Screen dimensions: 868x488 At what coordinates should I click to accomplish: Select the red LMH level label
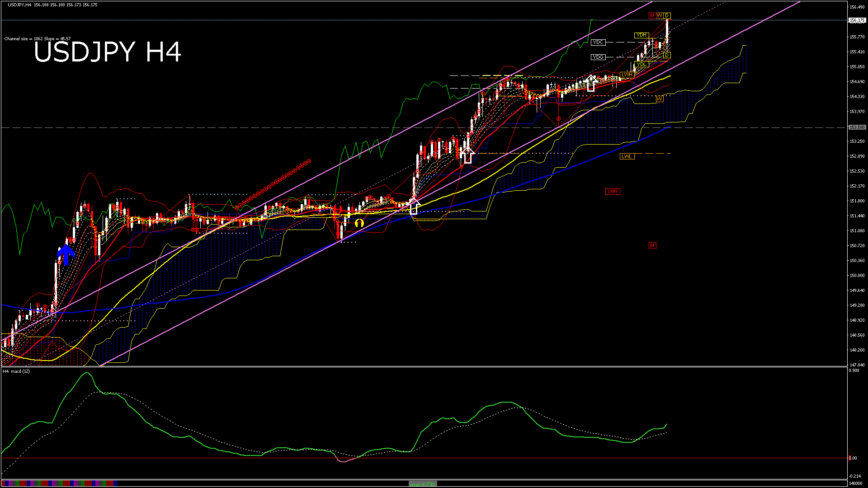(613, 192)
